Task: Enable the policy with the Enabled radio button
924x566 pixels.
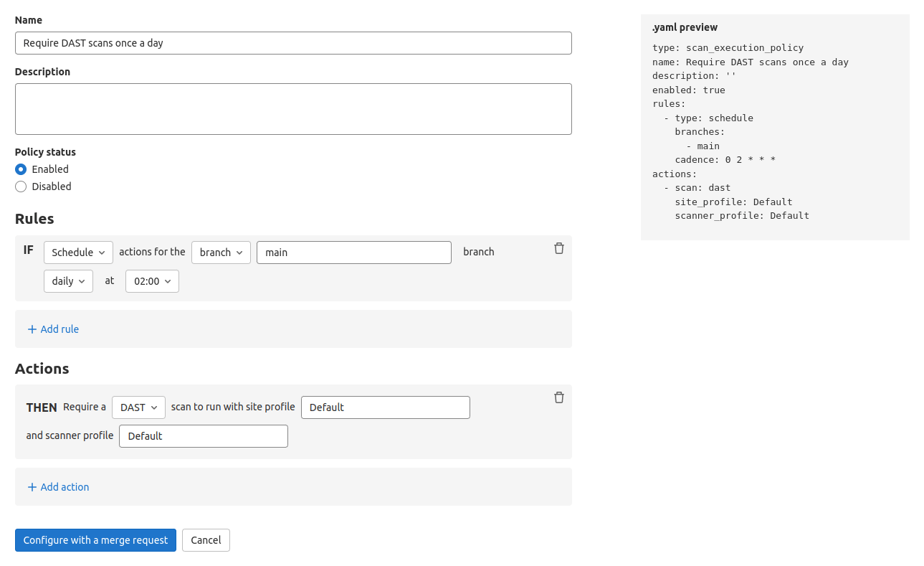Action: [21, 169]
